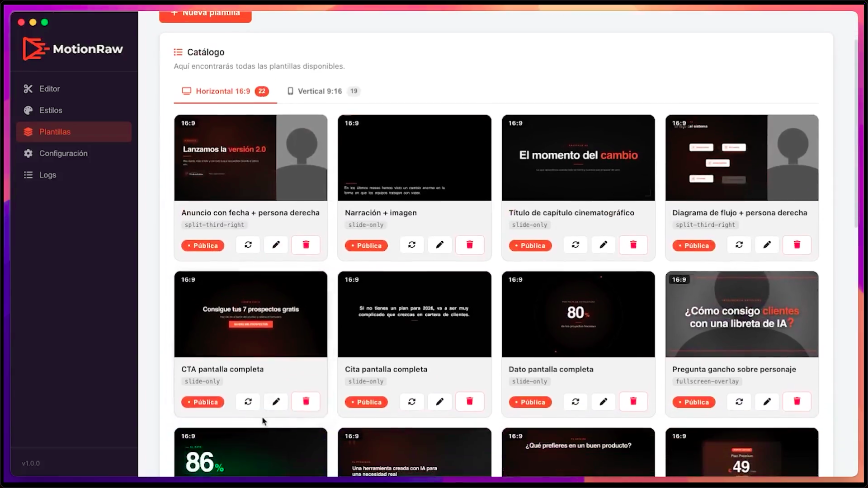Click the 'Narración + imagen' template title
Viewport: 868px width, 488px height.
click(x=381, y=213)
